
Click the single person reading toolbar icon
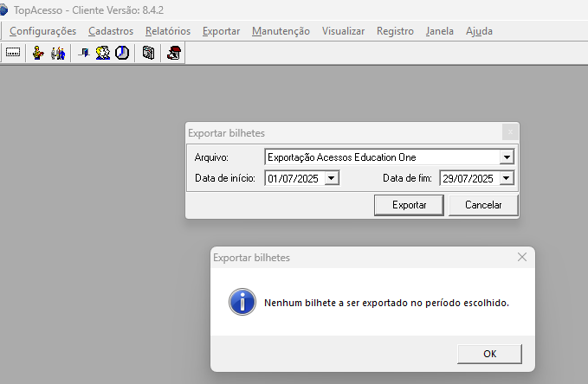pyautogui.click(x=38, y=53)
